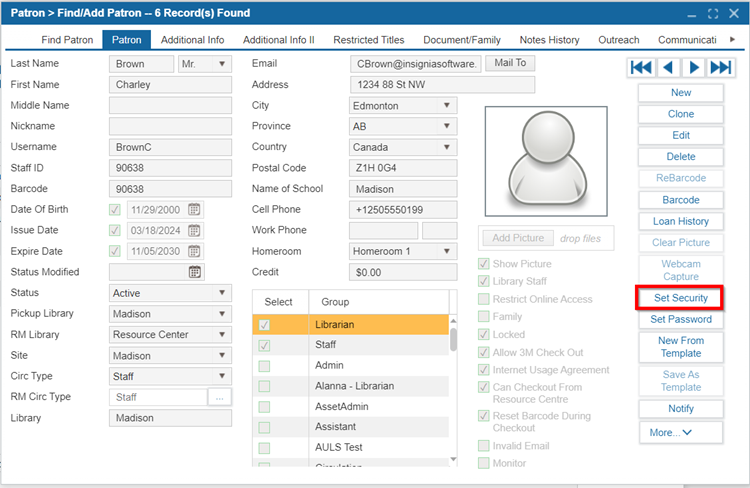Uncheck the Librarian group checkbox
Screen dimensions: 750x488
coord(264,325)
